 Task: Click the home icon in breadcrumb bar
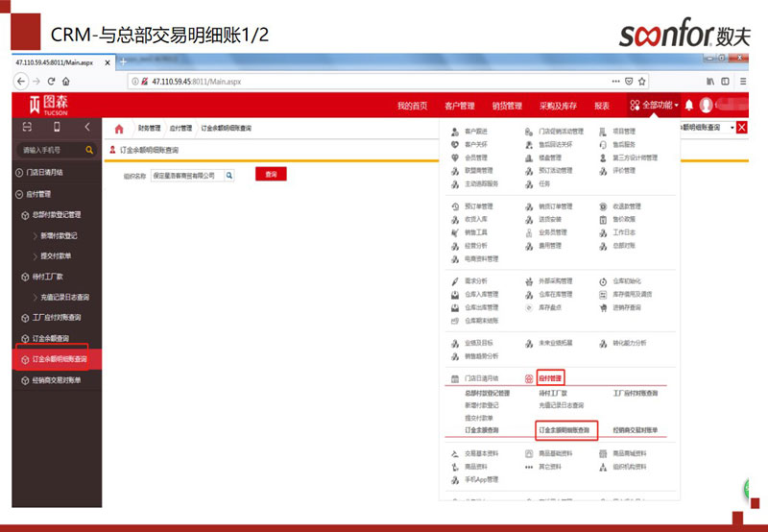(119, 129)
